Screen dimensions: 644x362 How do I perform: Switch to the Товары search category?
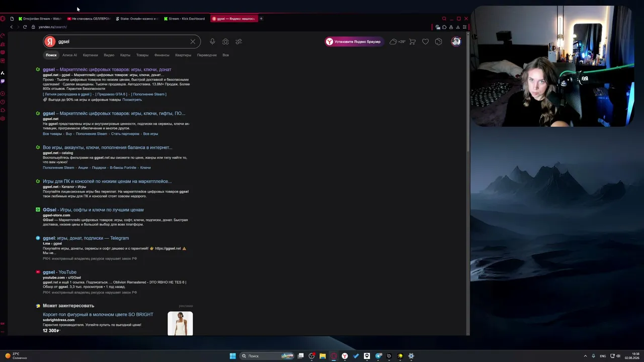pyautogui.click(x=142, y=55)
